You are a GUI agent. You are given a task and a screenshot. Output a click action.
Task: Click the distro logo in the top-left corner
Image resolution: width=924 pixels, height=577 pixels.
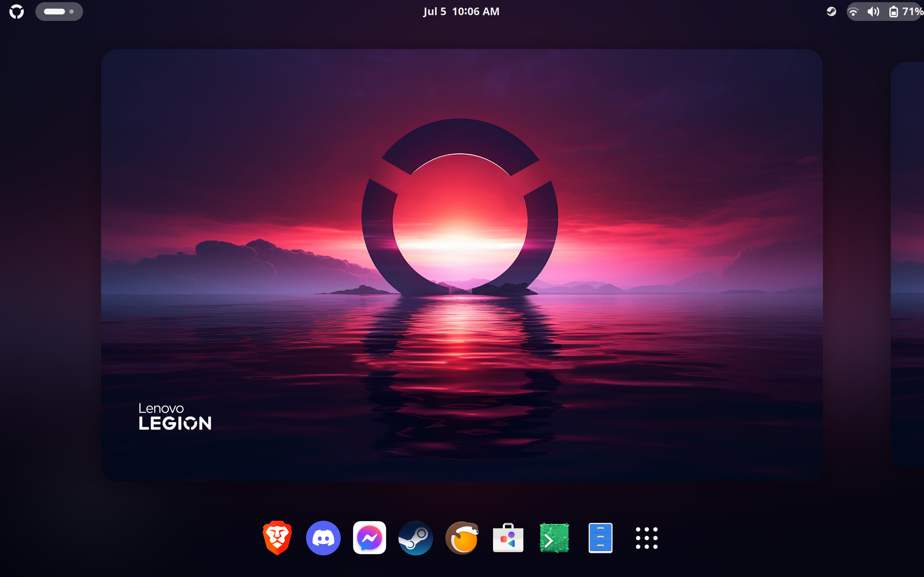(17, 12)
